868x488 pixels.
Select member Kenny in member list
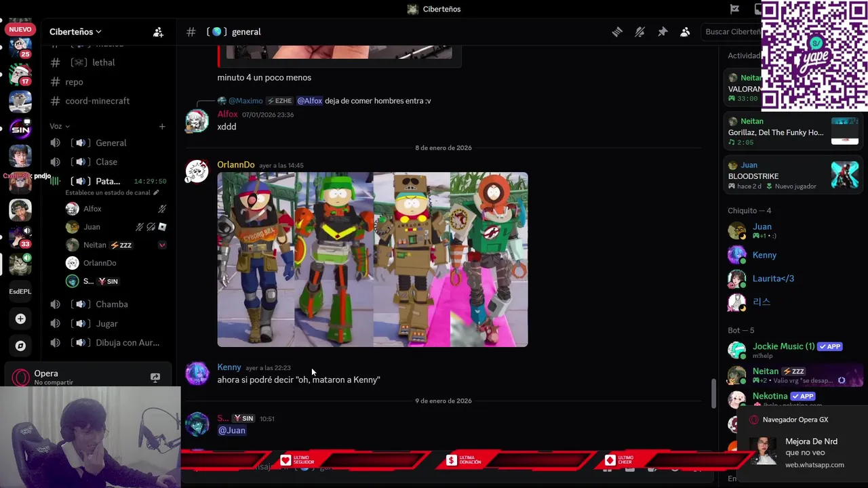[791, 255]
